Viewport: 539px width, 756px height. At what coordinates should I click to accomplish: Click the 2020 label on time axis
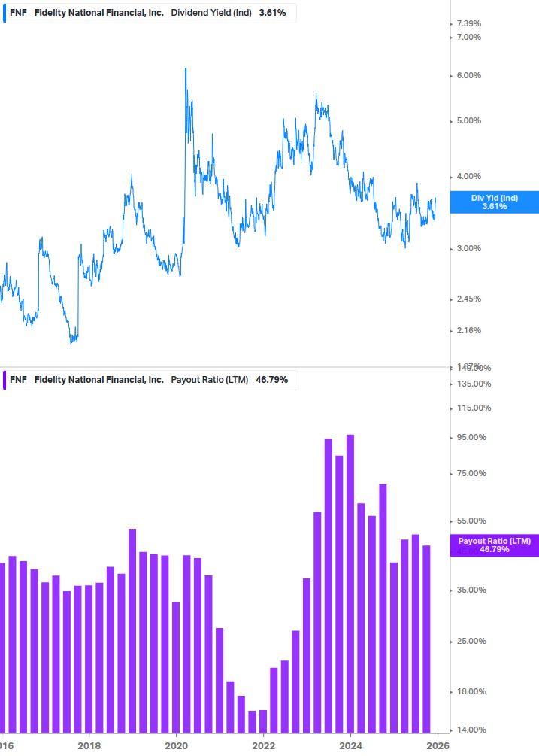pos(177,746)
